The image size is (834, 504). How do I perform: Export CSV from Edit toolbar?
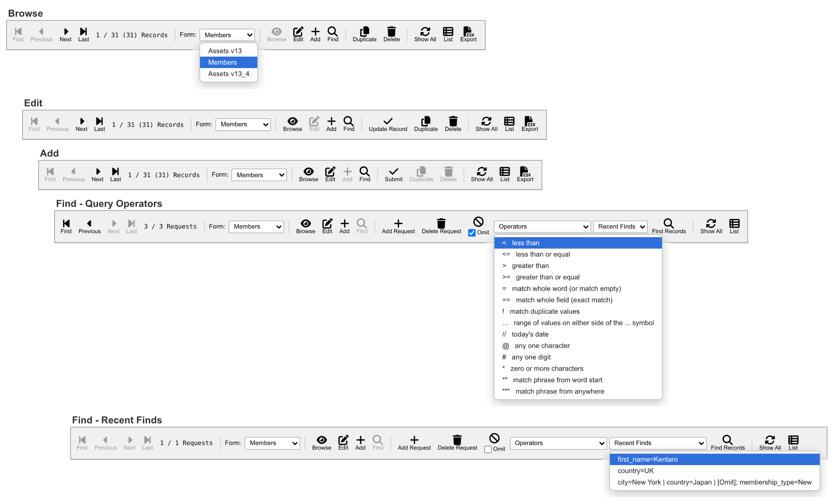click(530, 124)
